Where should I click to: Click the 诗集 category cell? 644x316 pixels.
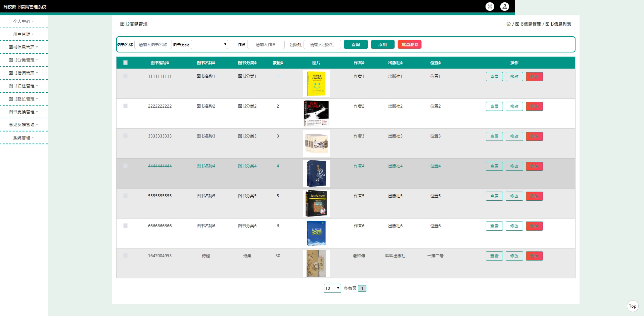[247, 256]
